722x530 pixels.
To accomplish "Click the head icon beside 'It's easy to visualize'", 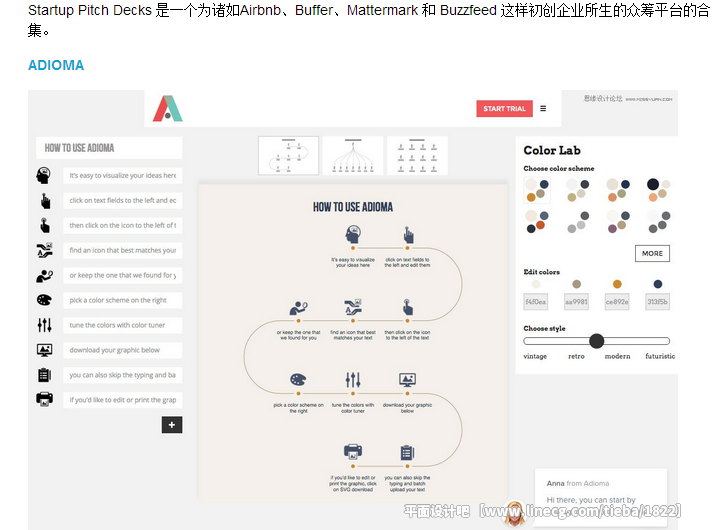I will (x=44, y=175).
